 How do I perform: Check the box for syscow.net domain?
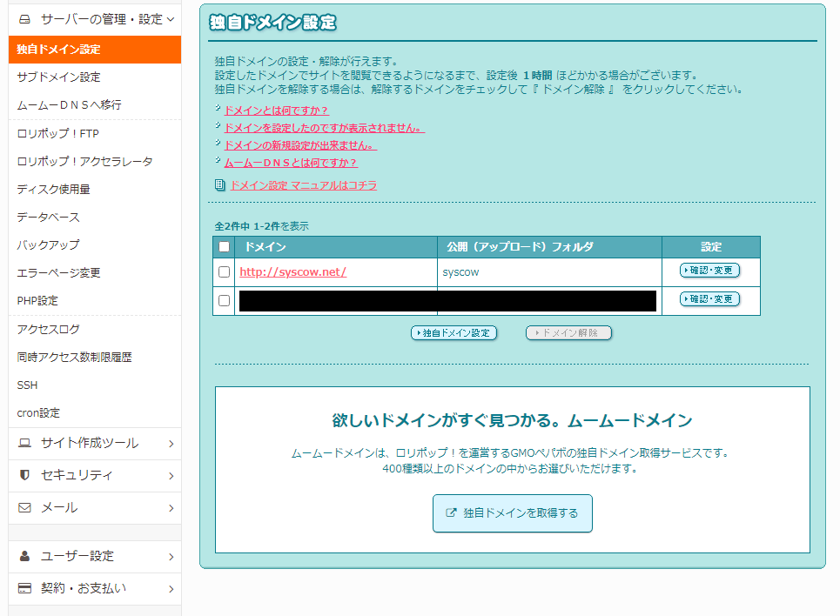224,271
